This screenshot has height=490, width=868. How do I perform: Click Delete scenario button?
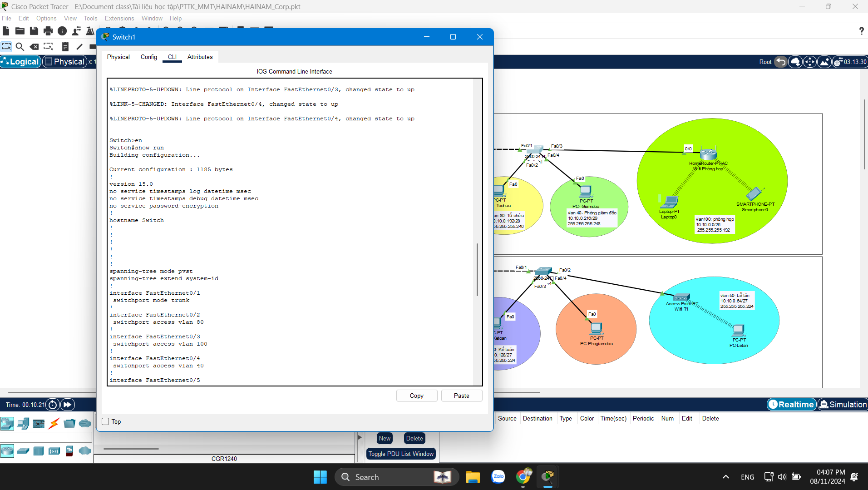point(414,438)
